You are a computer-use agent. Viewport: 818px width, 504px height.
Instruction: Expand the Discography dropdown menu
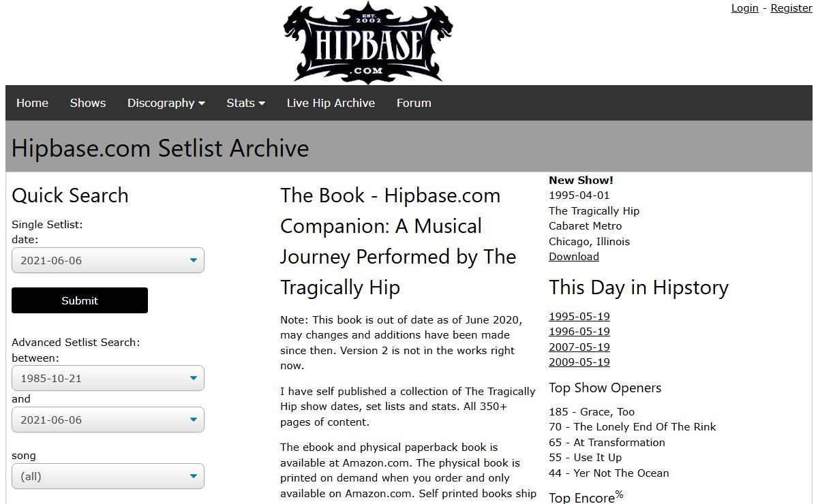166,103
